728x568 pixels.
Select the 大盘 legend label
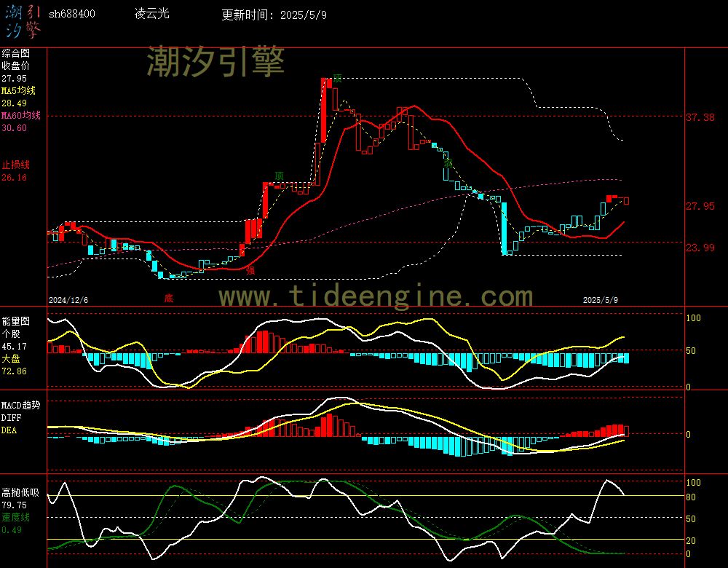pyautogui.click(x=11, y=358)
